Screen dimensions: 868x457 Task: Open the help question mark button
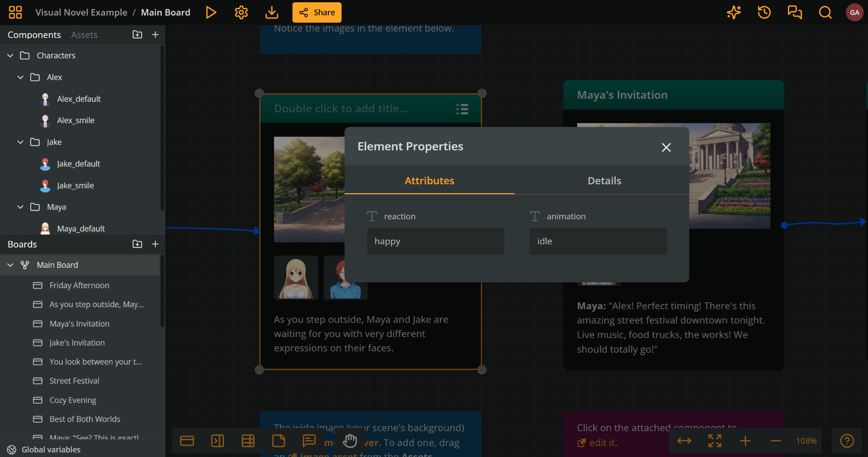[x=847, y=441]
